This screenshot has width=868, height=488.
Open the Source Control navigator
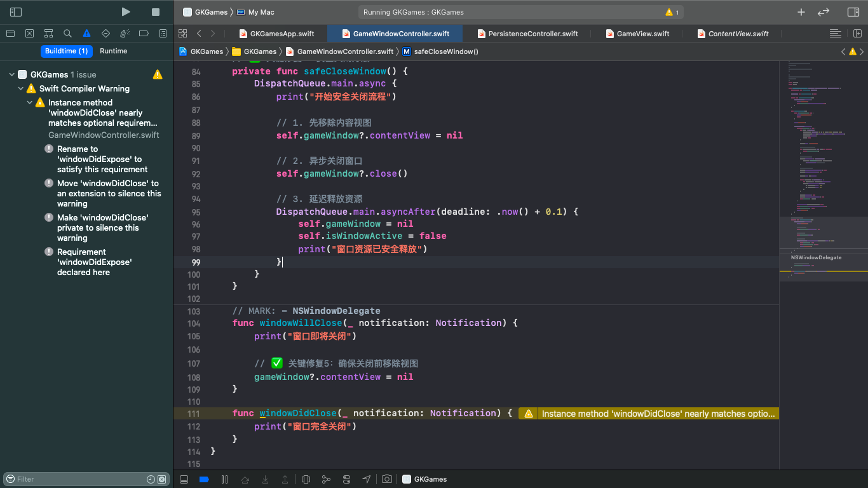click(x=29, y=34)
